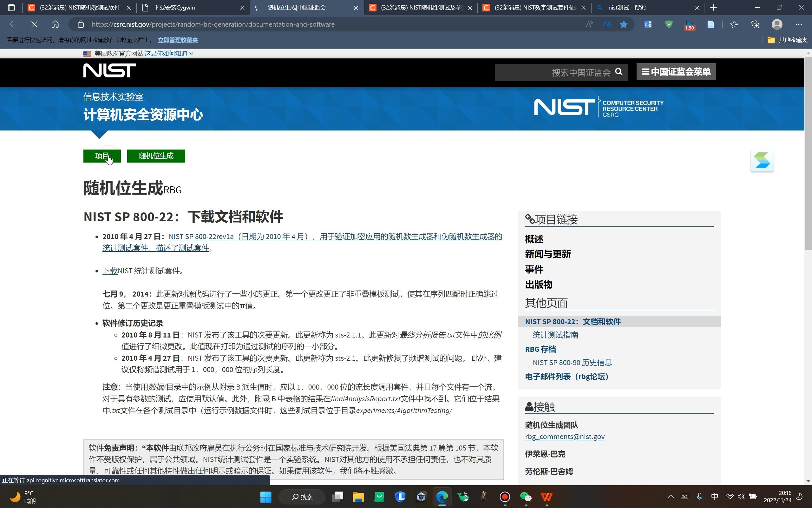Open the 新闻与更新 project link

(x=547, y=254)
